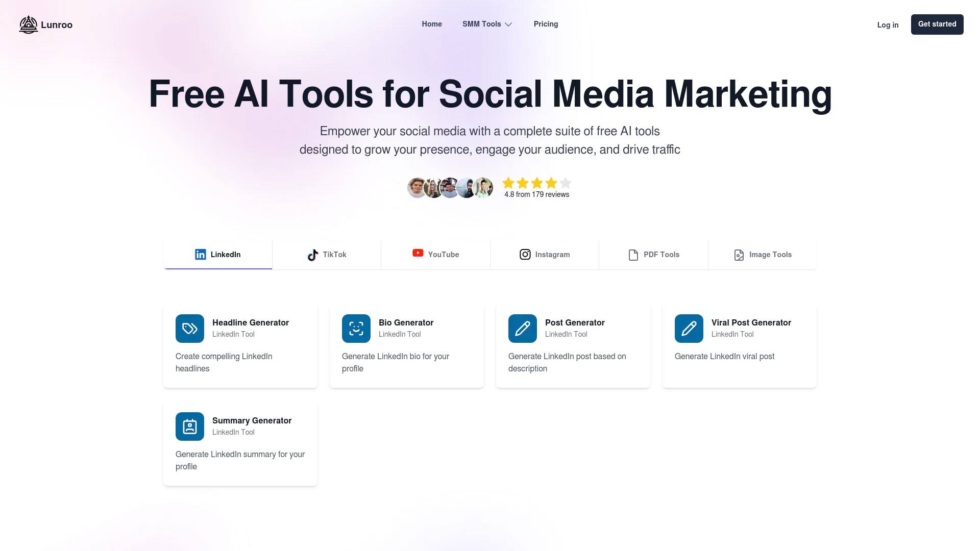980x551 pixels.
Task: Toggle the Lunroo home logo
Action: click(45, 24)
